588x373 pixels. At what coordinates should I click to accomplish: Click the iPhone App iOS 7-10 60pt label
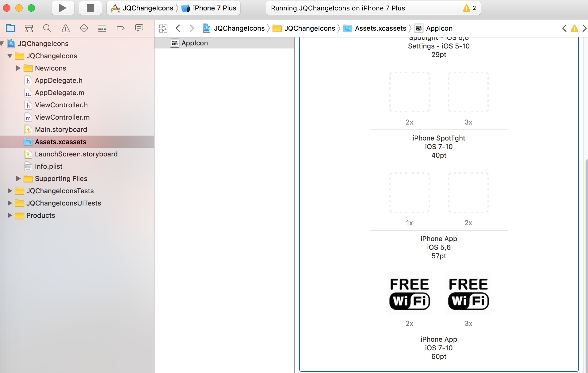[439, 348]
